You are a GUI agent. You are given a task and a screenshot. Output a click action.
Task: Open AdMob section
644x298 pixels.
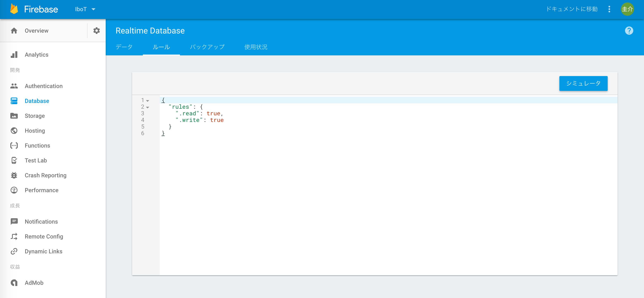(34, 283)
